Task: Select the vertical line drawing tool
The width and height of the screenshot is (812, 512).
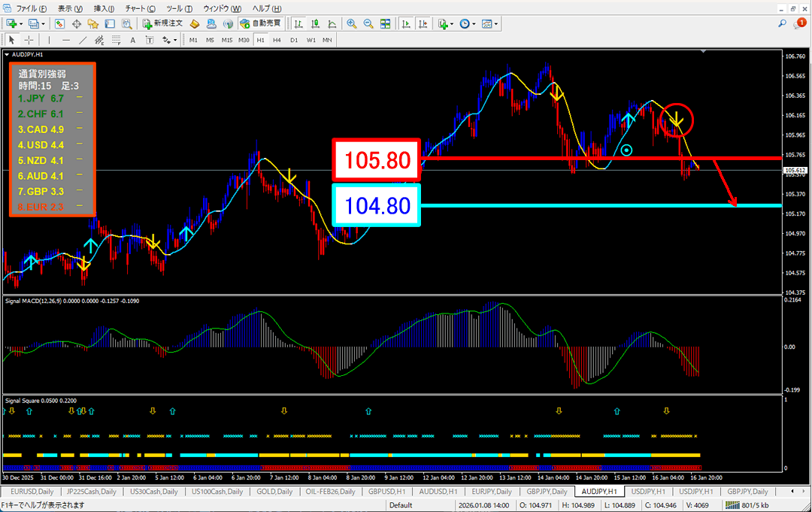Action: click(x=50, y=40)
